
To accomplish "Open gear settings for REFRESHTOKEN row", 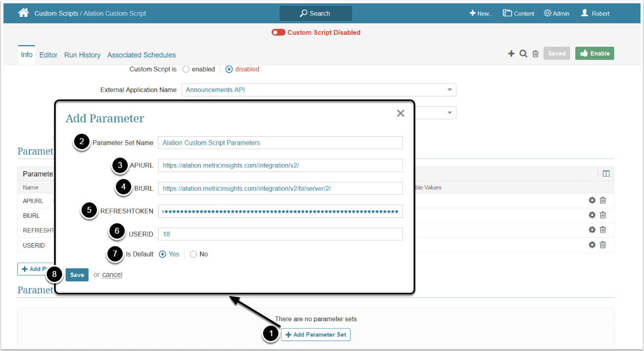I will click(592, 230).
